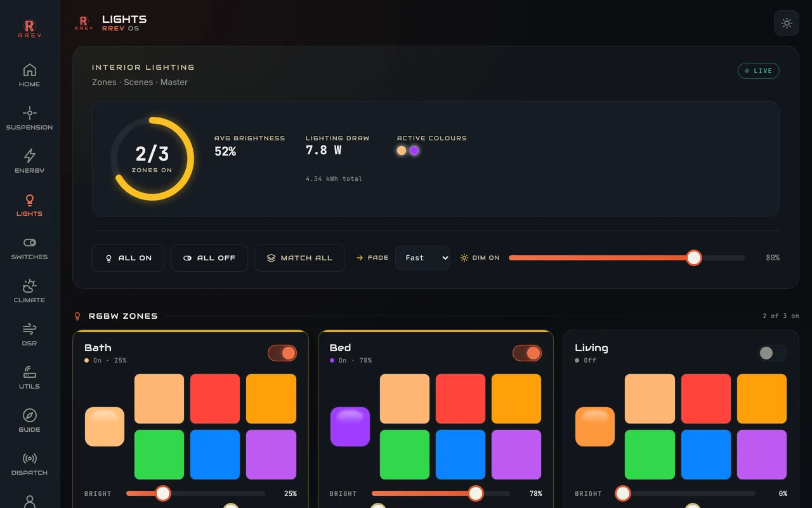Pick blue swatch in Bed zone
The height and width of the screenshot is (508, 812).
461,455
